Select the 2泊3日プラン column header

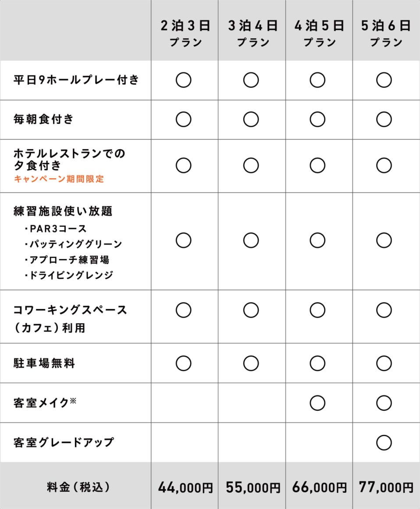click(185, 33)
